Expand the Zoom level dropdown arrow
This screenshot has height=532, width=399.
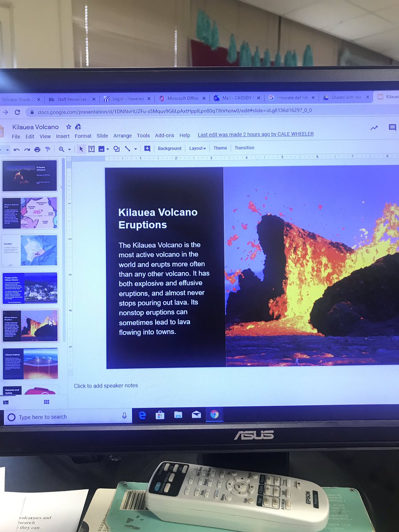click(70, 150)
